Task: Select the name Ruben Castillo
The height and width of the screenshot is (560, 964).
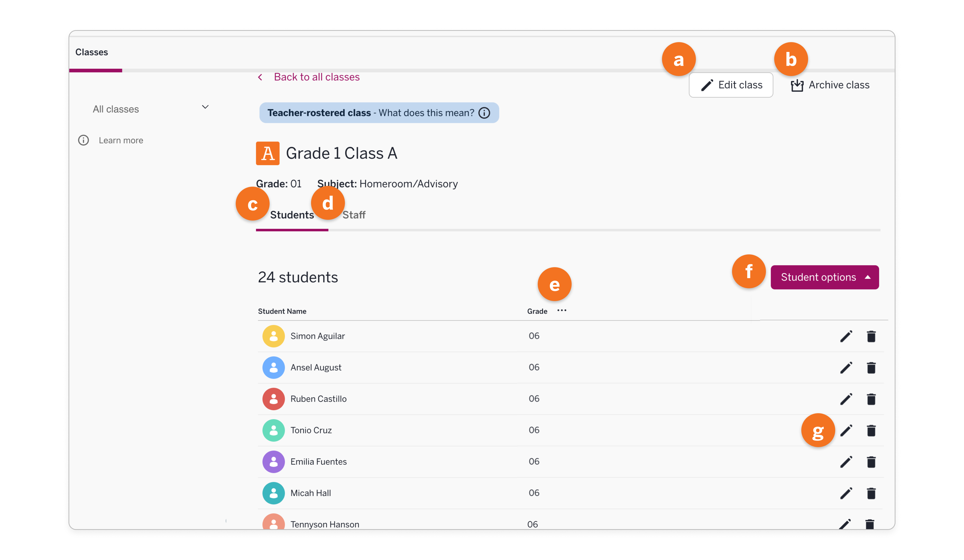Action: 319,399
